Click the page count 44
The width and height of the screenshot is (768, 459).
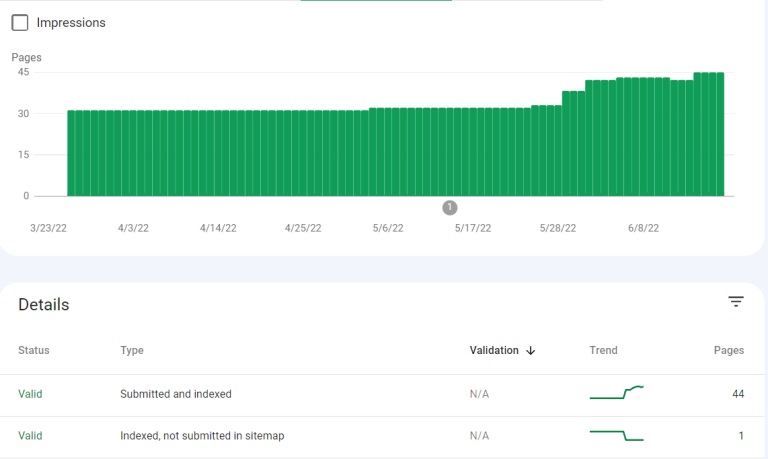pos(738,394)
